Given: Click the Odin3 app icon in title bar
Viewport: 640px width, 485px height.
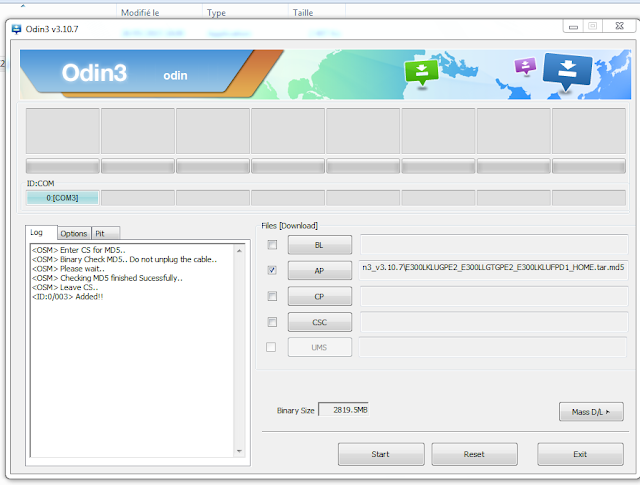Looking at the screenshot, I should [x=16, y=29].
